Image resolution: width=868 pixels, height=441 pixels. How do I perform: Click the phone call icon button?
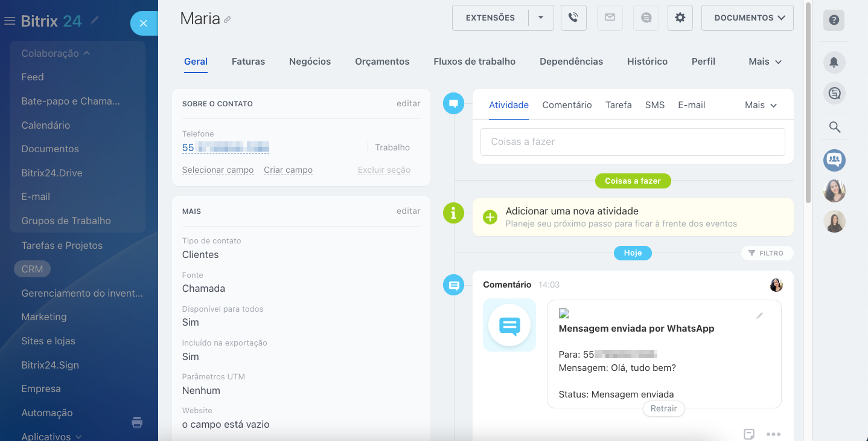click(573, 18)
